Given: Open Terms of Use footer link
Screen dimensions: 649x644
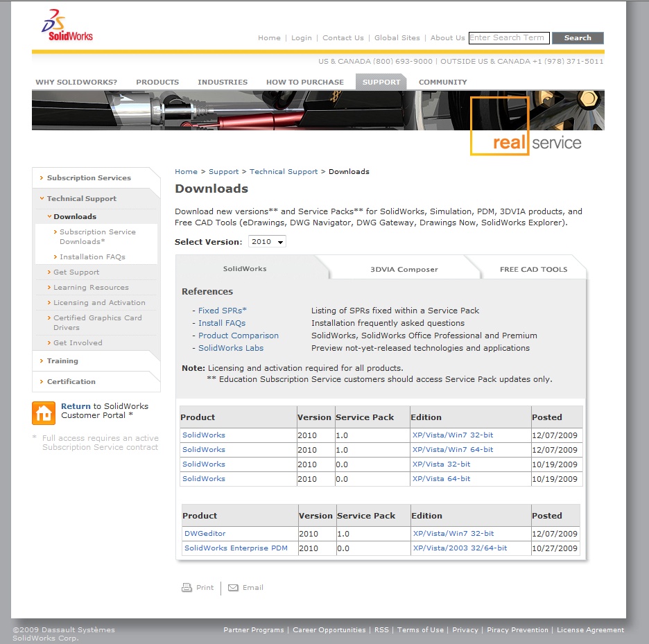Looking at the screenshot, I should (420, 630).
